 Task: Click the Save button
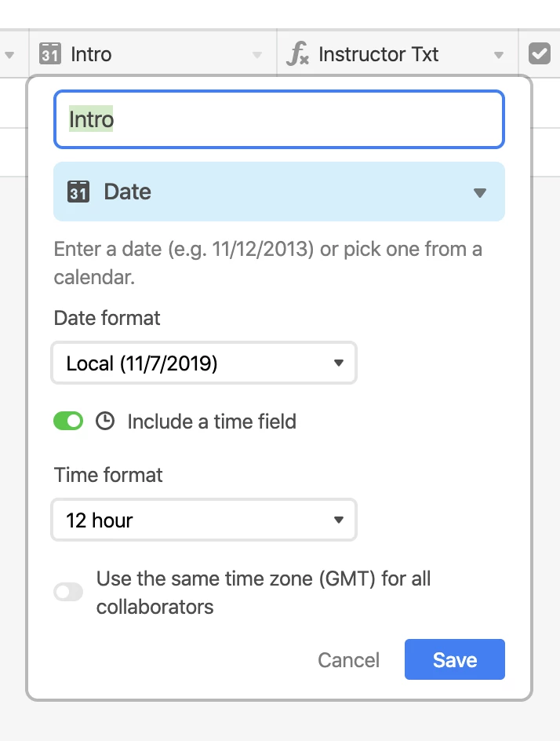454,660
